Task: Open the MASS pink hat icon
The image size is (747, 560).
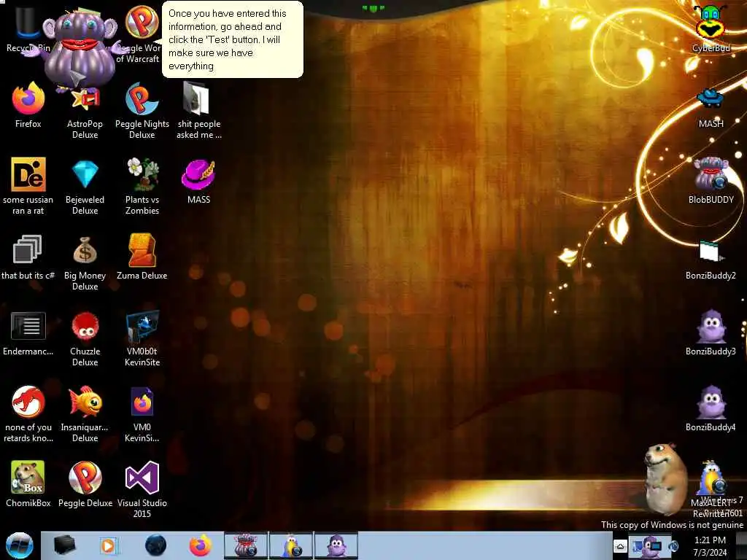Action: (198, 182)
